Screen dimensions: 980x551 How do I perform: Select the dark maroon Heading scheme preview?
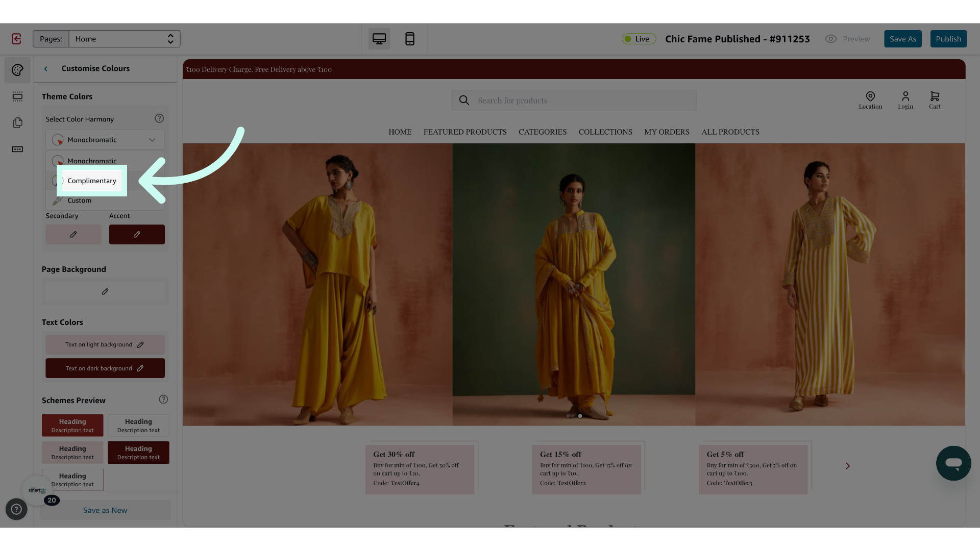point(138,453)
